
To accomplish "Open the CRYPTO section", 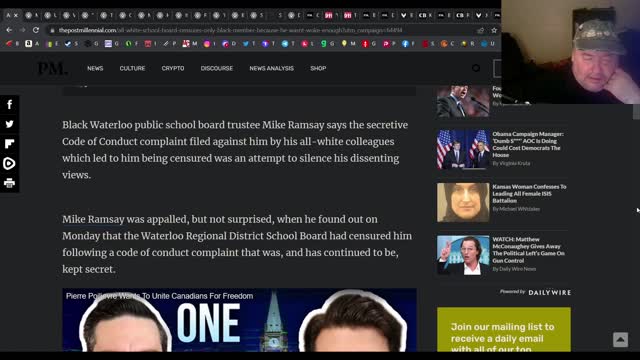I will coord(173,68).
